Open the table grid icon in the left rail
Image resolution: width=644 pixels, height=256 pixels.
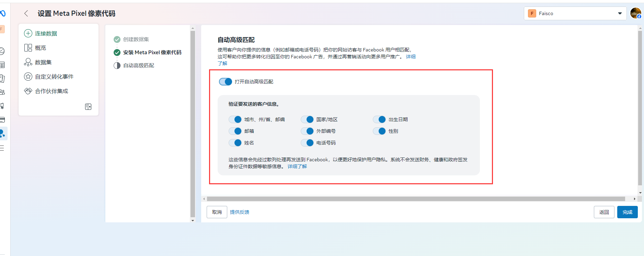pos(2,65)
